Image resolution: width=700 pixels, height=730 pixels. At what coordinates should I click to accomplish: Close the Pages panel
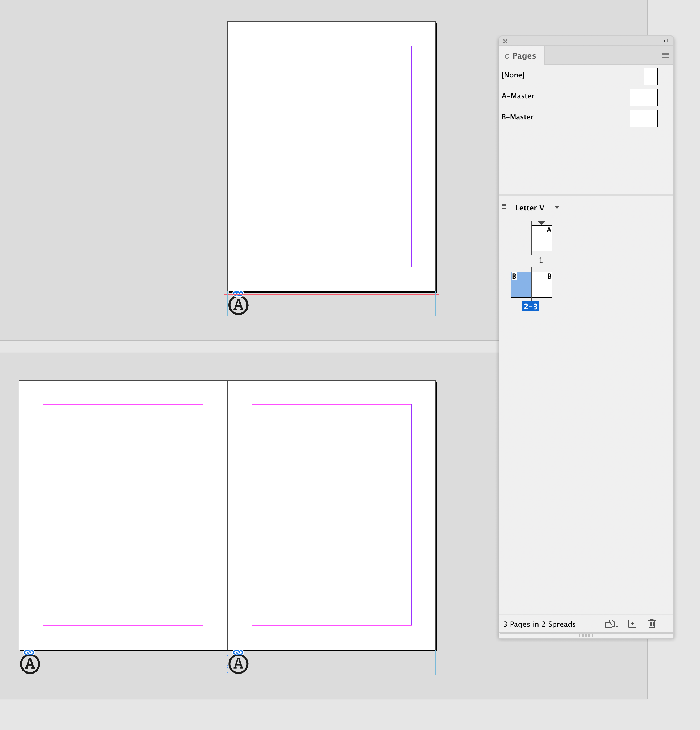[505, 41]
